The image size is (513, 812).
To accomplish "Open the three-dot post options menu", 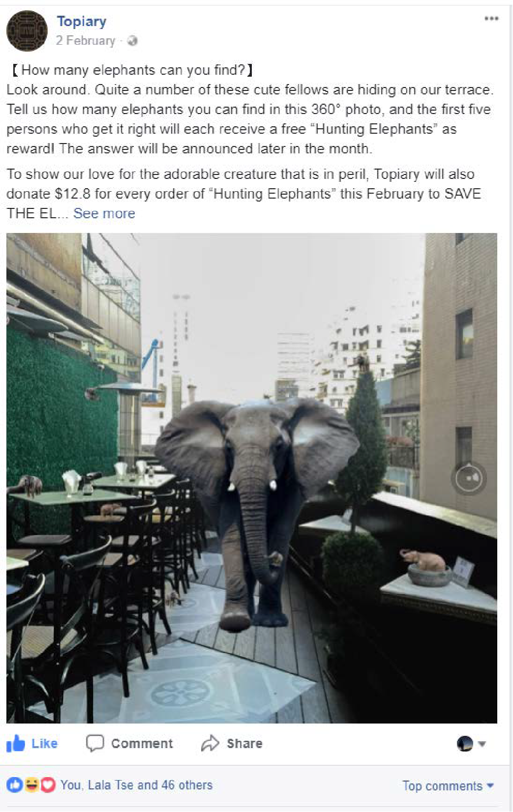I will pos(491,19).
